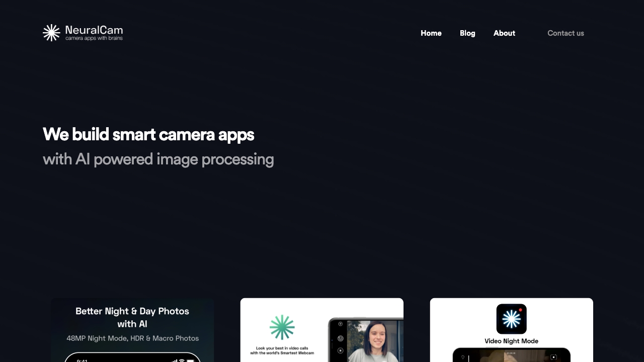Screen dimensions: 644x362
Task: Open the Home nav link
Action: pos(431,33)
